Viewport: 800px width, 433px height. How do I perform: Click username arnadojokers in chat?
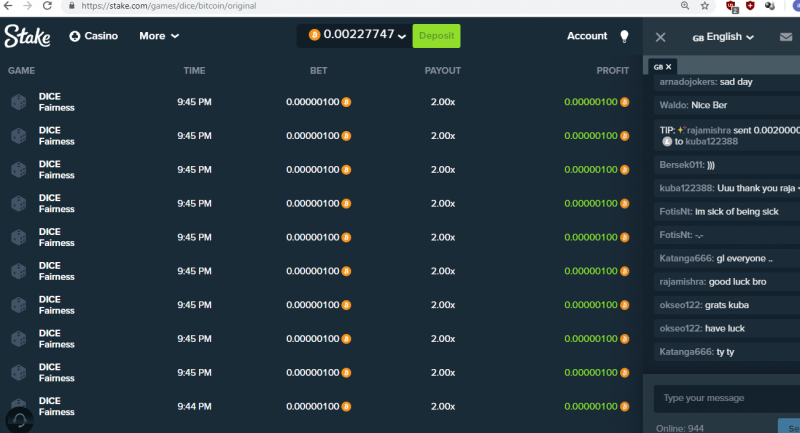coord(688,82)
